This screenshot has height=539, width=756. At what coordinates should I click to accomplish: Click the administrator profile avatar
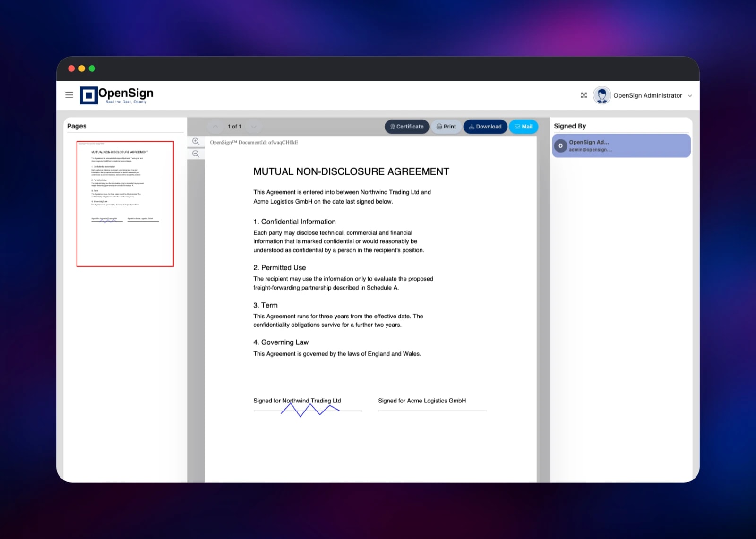coord(602,95)
